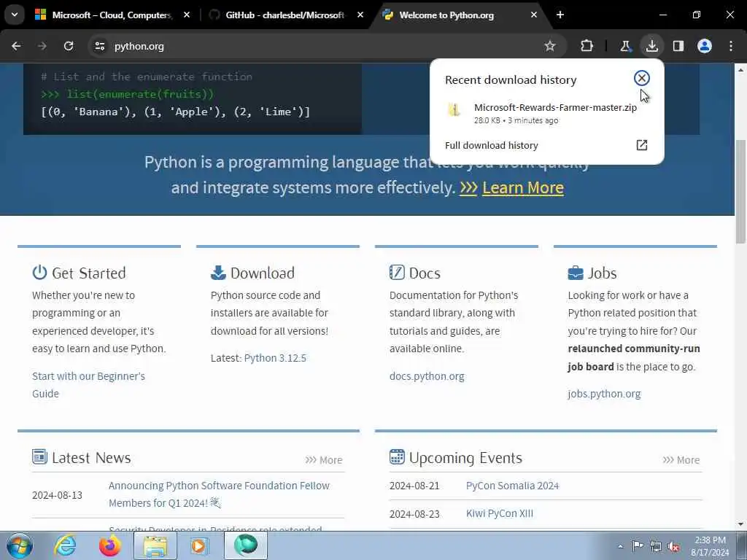Follow the Learn More link
The height and width of the screenshot is (560, 747).
click(522, 187)
